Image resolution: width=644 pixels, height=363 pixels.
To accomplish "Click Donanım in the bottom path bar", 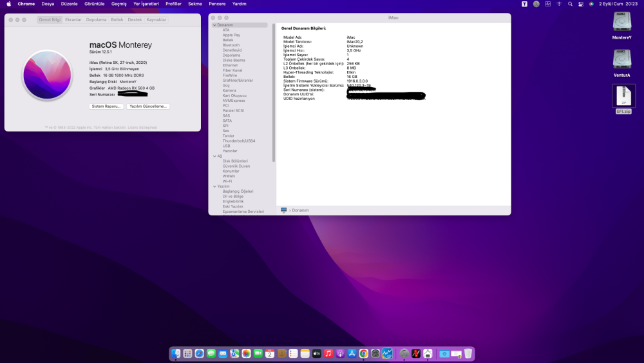I will click(x=300, y=210).
